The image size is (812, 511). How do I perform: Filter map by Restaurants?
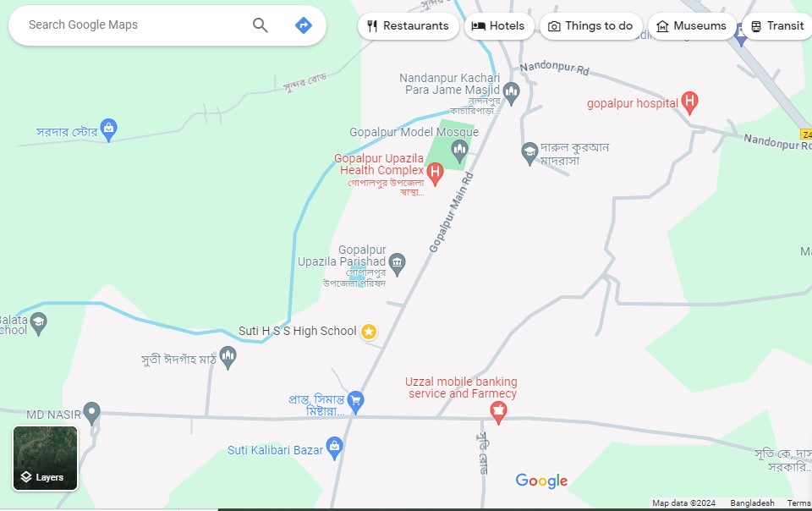pos(408,26)
